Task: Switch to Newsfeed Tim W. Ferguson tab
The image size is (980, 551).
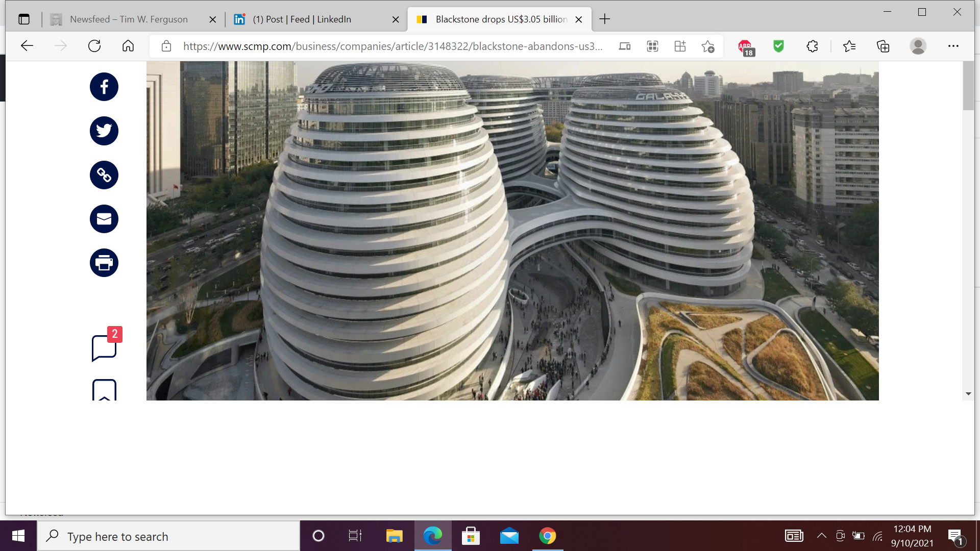Action: pos(129,19)
